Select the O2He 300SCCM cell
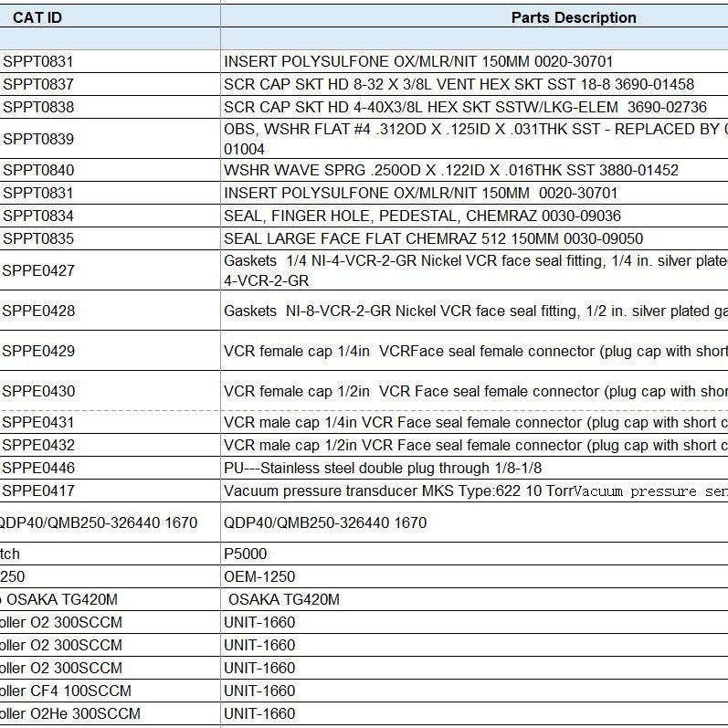Screen dimensions: 728x728 70,713
